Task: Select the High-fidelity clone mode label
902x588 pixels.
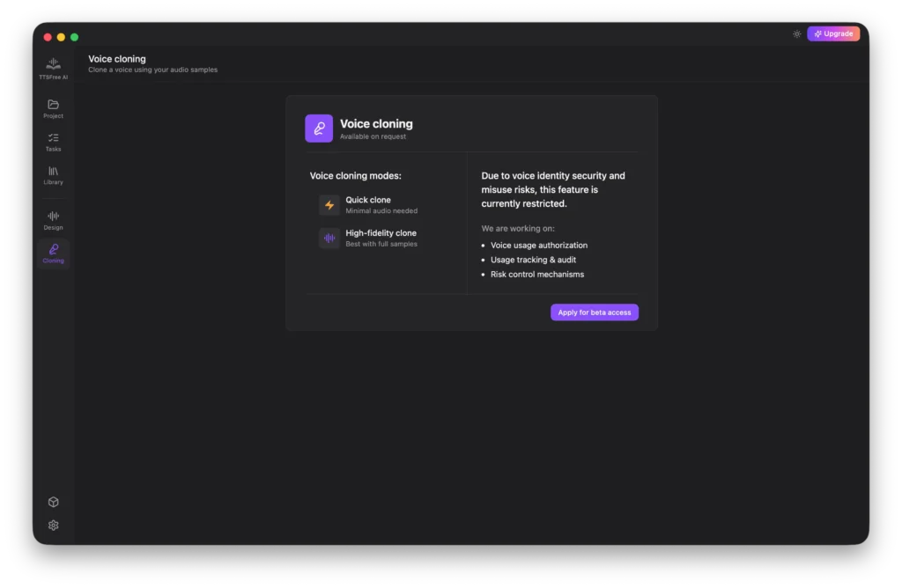Action: coord(381,232)
